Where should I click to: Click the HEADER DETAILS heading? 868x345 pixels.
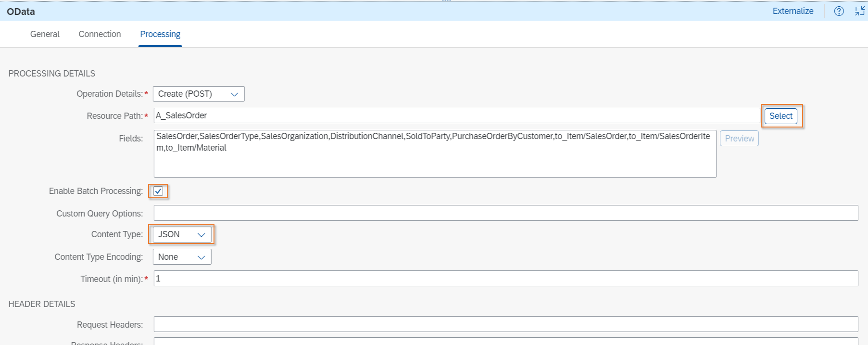click(x=42, y=304)
